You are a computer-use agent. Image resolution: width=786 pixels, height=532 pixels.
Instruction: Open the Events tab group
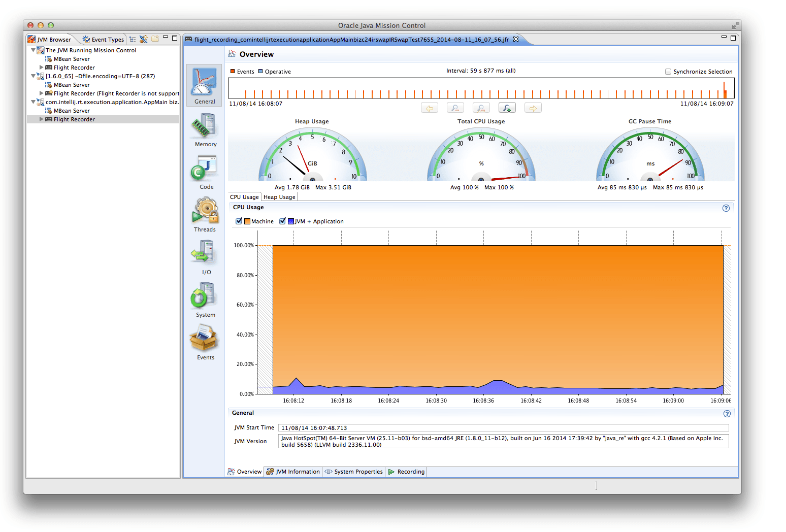(204, 342)
